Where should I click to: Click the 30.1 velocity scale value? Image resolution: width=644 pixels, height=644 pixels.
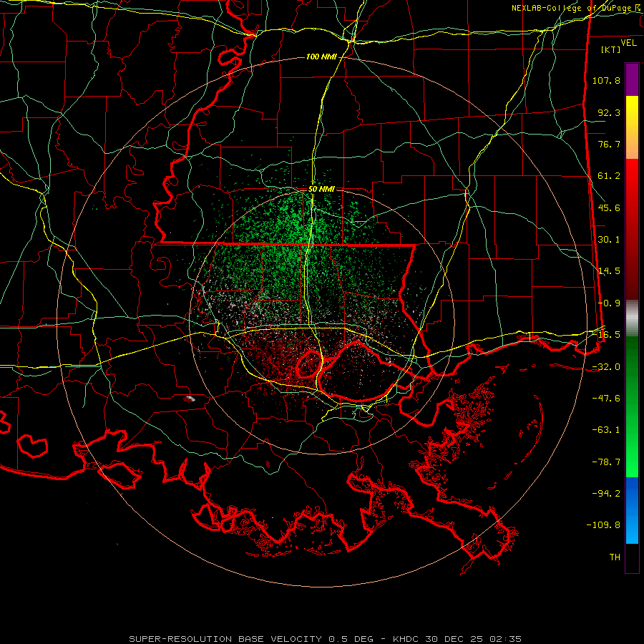(x=609, y=240)
